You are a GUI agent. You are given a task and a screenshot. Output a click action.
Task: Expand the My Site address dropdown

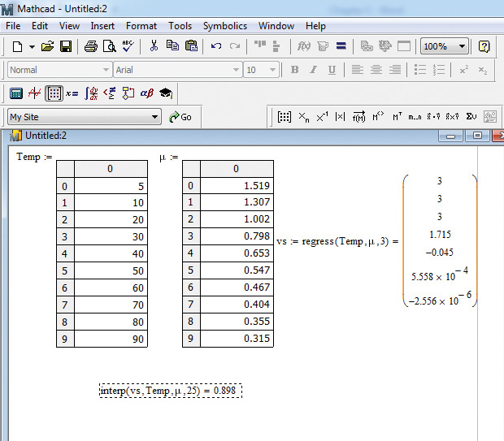[x=155, y=117]
